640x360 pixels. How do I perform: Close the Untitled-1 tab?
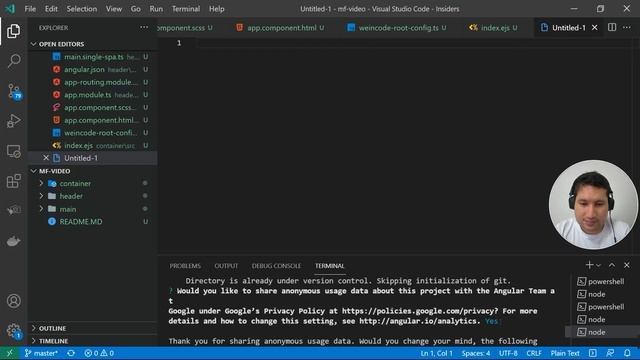point(595,27)
